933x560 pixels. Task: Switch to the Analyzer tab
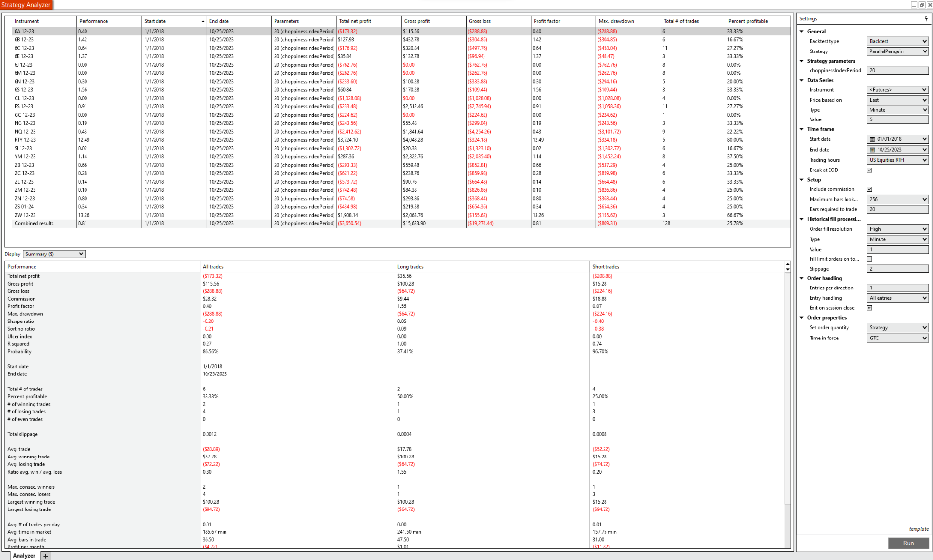[24, 556]
